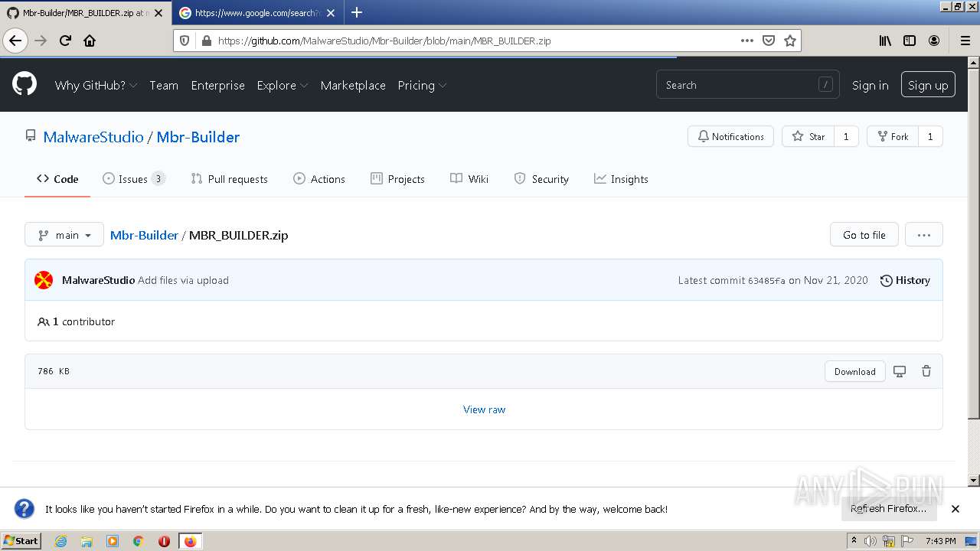The height and width of the screenshot is (551, 980).
Task: Click Go to file button
Action: pos(864,235)
